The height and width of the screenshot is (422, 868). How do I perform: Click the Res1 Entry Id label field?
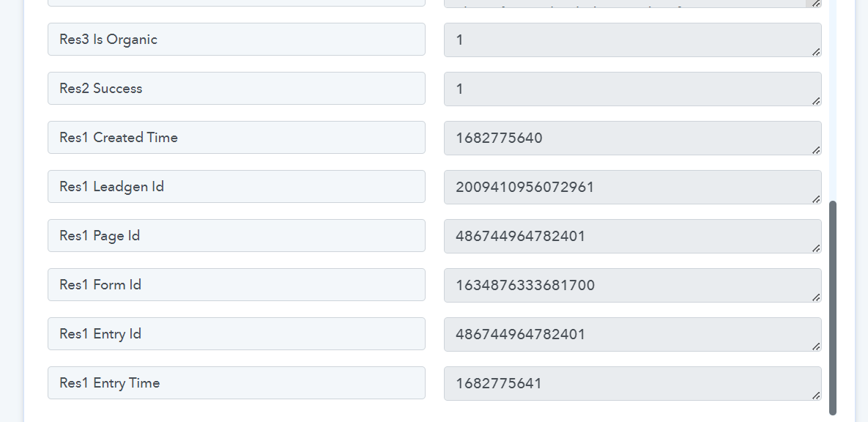coord(237,334)
